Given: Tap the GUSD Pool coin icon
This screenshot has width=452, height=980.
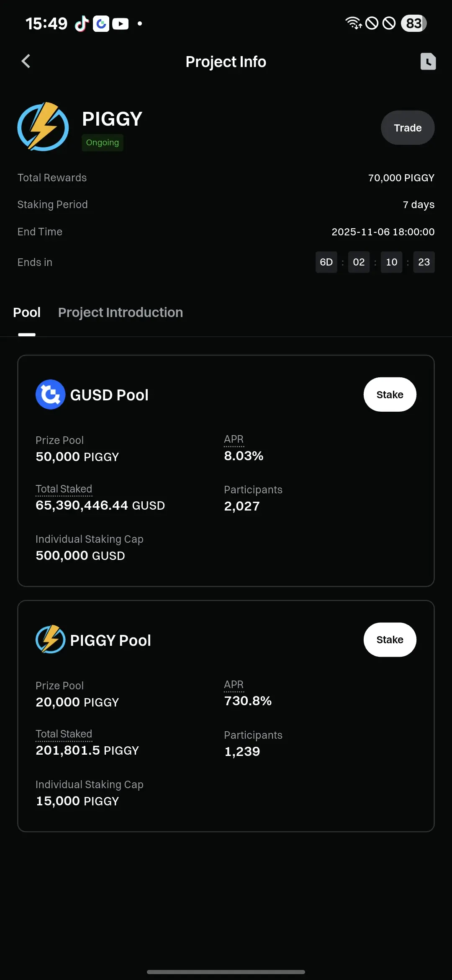Looking at the screenshot, I should point(50,395).
